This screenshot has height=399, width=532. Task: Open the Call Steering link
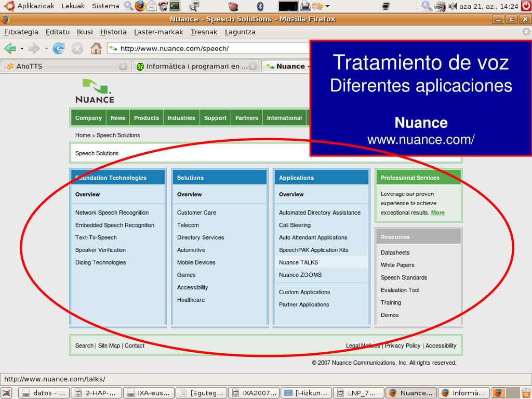pos(295,225)
